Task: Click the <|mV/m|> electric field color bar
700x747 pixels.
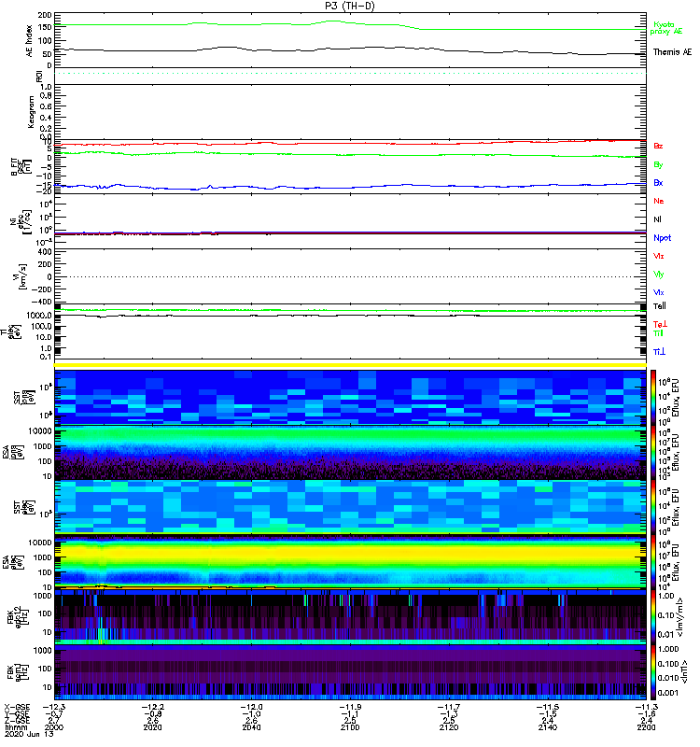Action: coord(653,617)
